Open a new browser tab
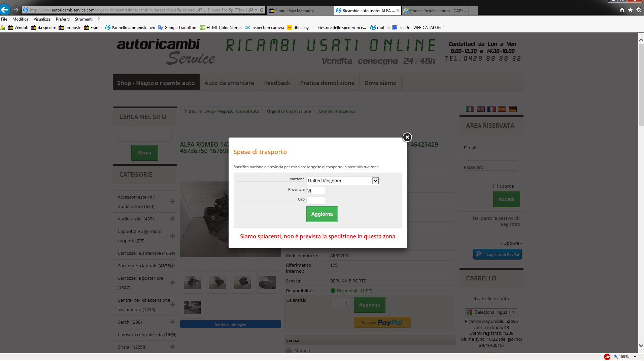The height and width of the screenshot is (361, 644). tap(473, 10)
